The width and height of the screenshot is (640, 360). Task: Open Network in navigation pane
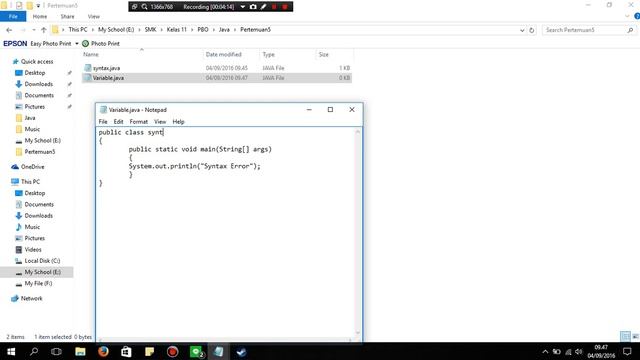click(x=31, y=298)
